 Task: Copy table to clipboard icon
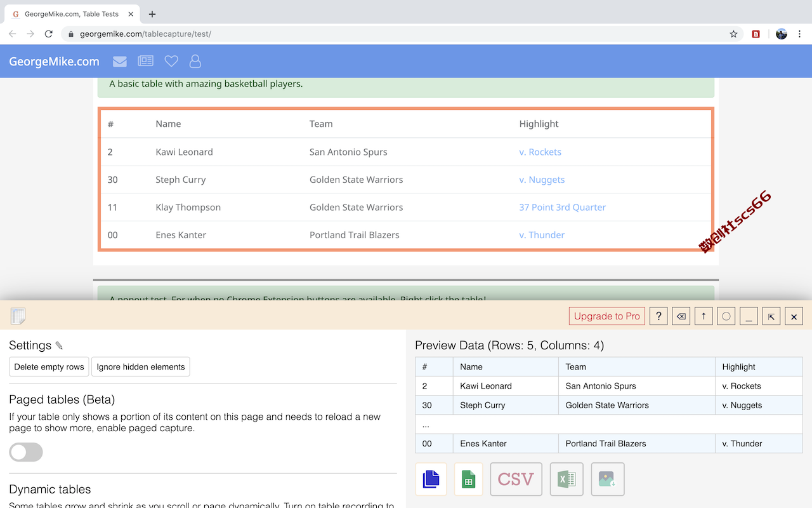[x=431, y=479]
